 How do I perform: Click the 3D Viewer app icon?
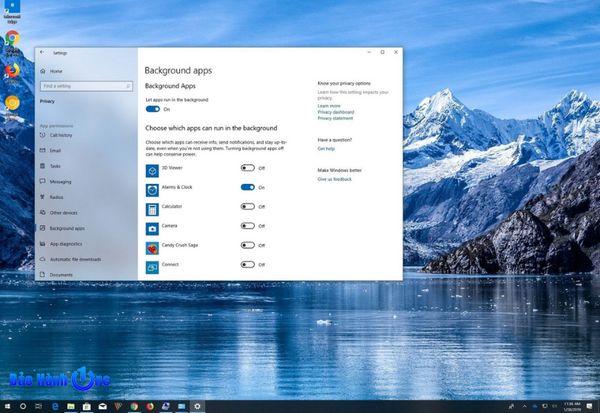click(151, 169)
